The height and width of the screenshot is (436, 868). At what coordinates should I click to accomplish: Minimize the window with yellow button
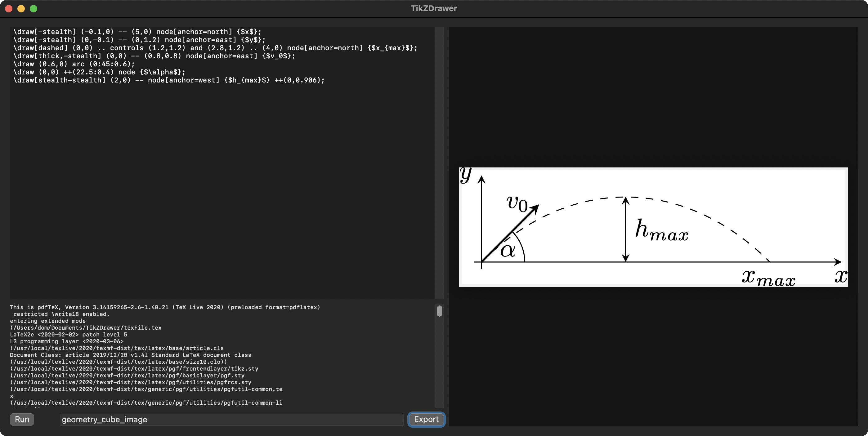(x=21, y=8)
